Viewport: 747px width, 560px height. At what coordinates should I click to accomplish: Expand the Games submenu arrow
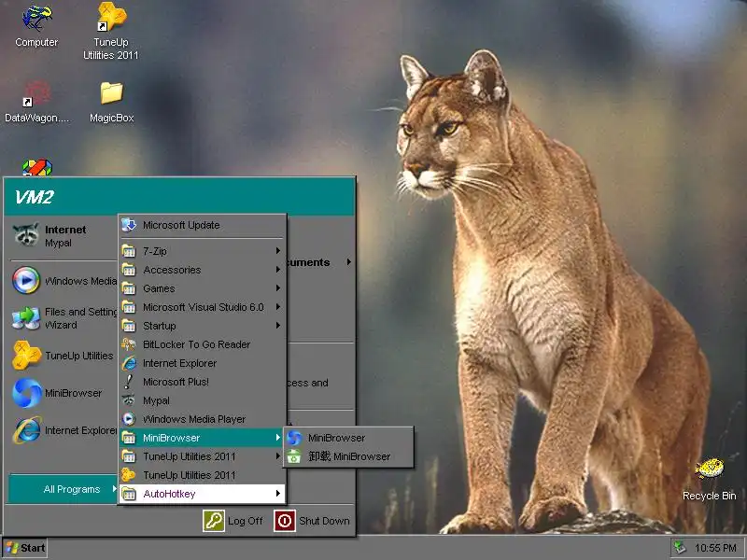click(277, 288)
